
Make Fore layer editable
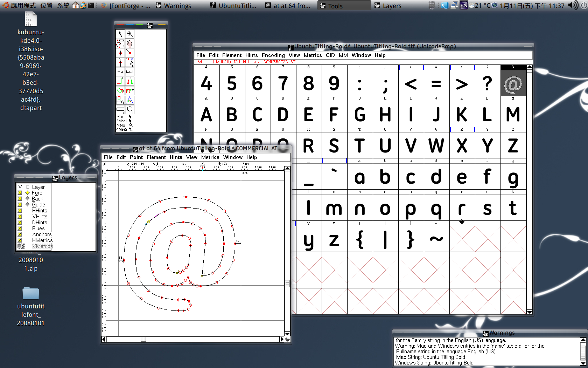[28, 193]
